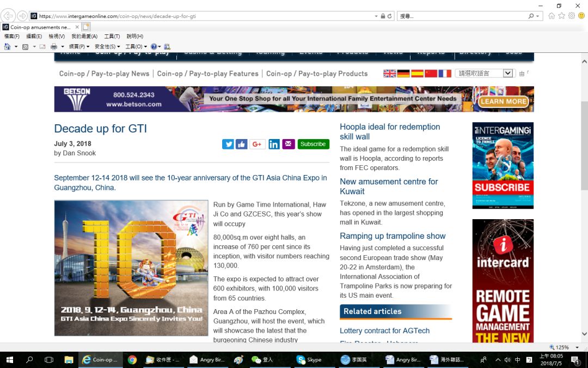The image size is (588, 368).
Task: Go back using the browser Back arrow
Action: click(8, 16)
